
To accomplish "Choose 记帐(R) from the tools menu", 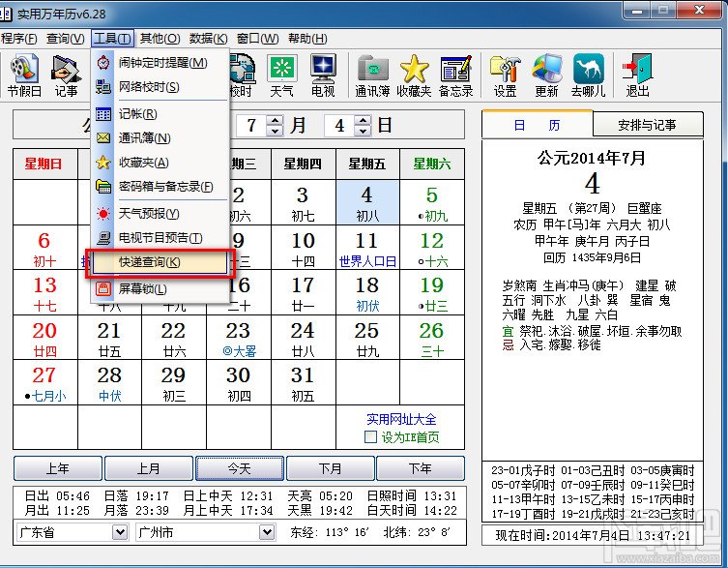I will pyautogui.click(x=160, y=114).
